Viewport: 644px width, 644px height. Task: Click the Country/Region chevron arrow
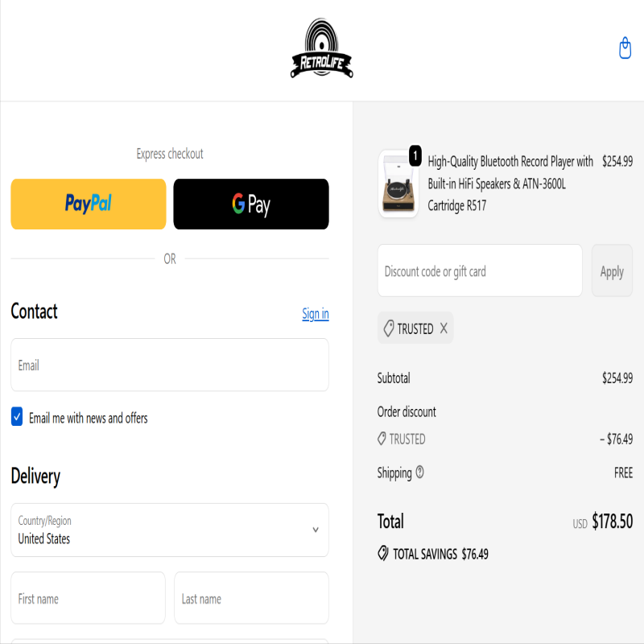pos(316,530)
